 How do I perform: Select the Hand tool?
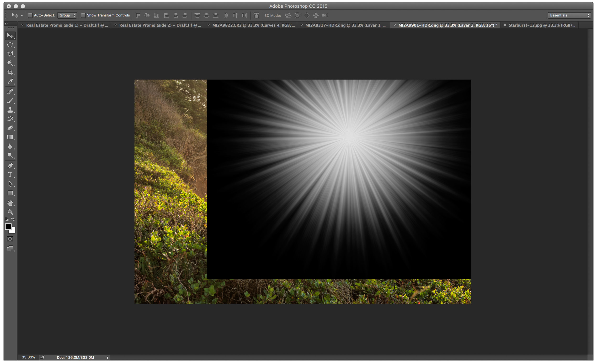[x=10, y=203]
